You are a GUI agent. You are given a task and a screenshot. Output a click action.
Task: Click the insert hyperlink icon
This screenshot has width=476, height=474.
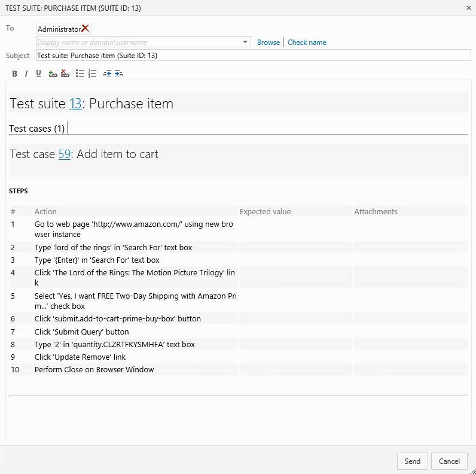click(x=53, y=74)
